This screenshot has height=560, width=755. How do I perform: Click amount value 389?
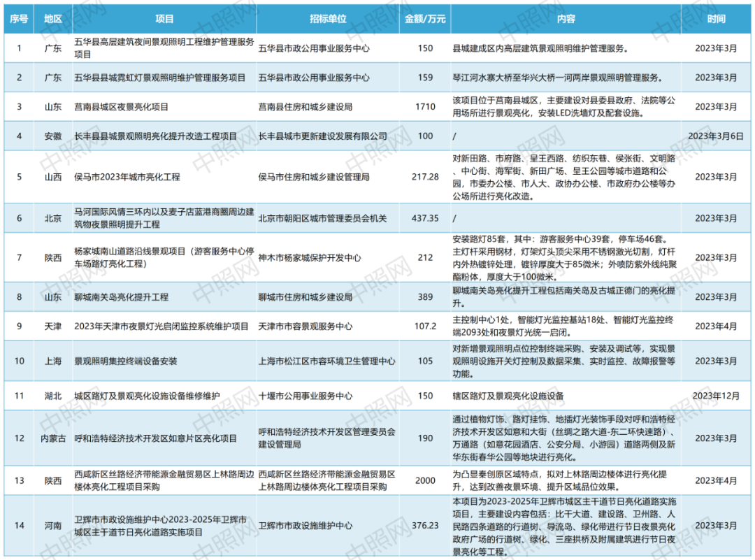425,297
